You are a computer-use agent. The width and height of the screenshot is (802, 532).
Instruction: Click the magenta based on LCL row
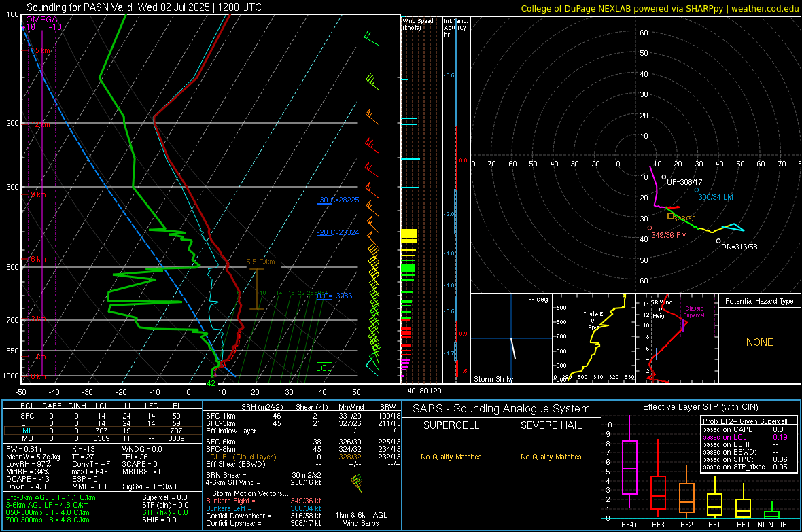[x=745, y=437]
